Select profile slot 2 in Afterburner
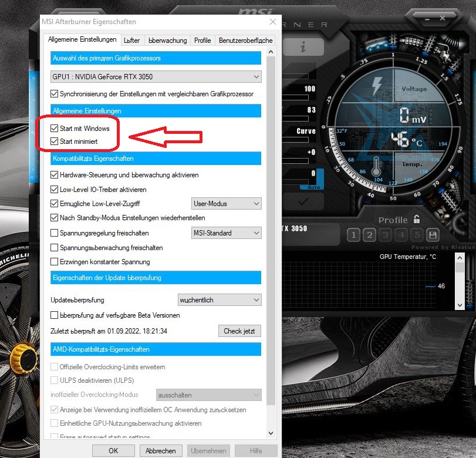The width and height of the screenshot is (476, 458). tap(369, 235)
